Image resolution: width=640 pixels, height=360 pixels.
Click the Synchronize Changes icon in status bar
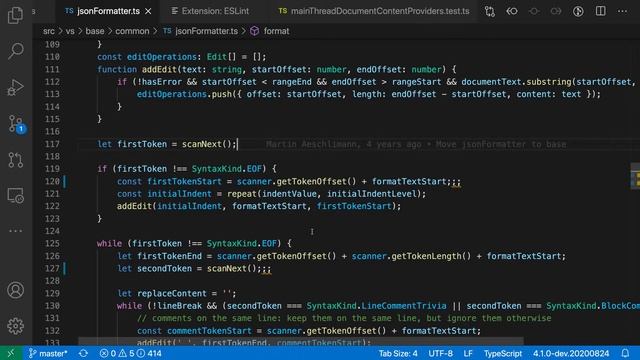tap(83, 353)
